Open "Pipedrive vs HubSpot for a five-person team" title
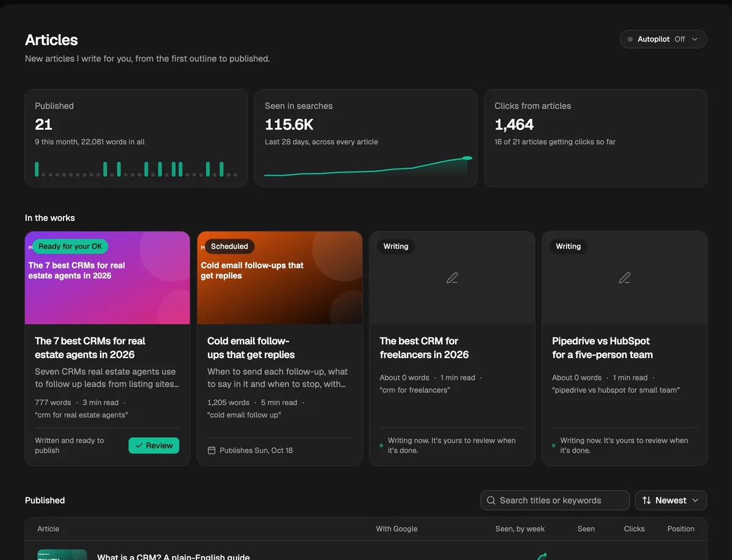 point(603,348)
